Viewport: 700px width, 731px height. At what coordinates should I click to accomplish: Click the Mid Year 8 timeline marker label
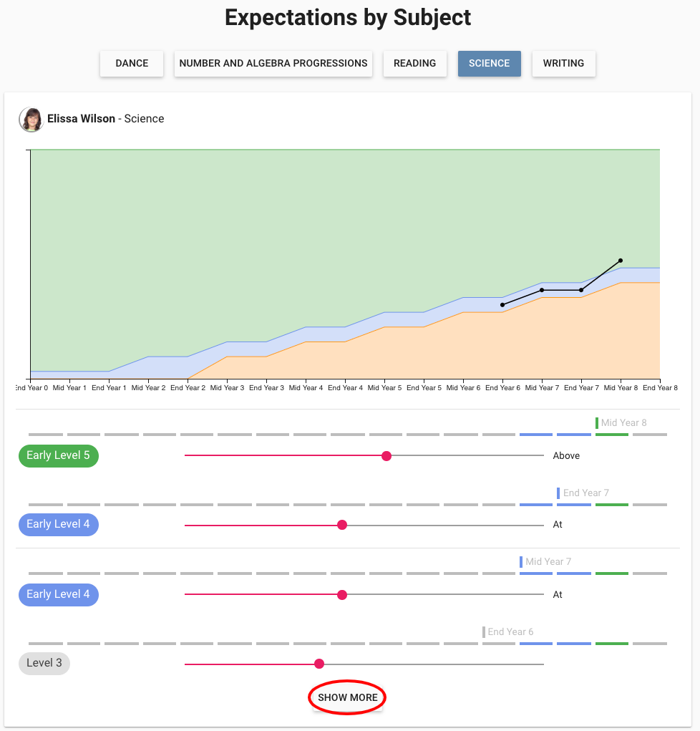pos(623,422)
